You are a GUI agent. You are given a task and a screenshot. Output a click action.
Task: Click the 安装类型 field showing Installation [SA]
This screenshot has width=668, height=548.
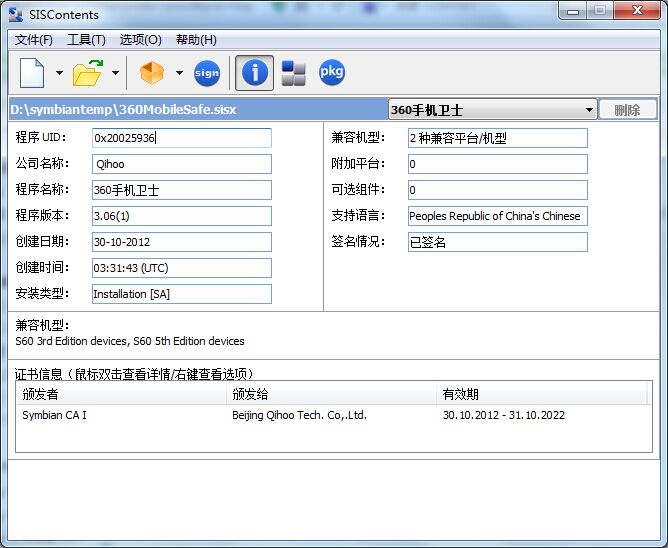click(182, 294)
